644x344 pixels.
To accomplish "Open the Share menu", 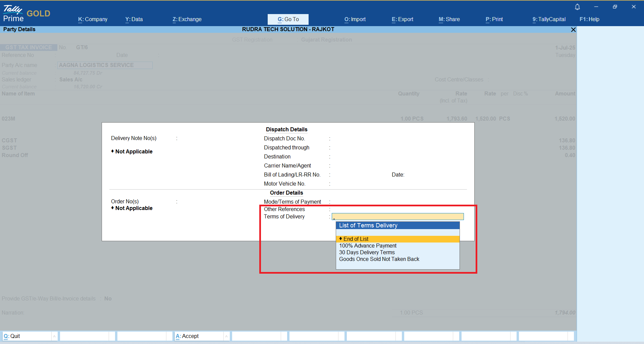I will (x=449, y=19).
